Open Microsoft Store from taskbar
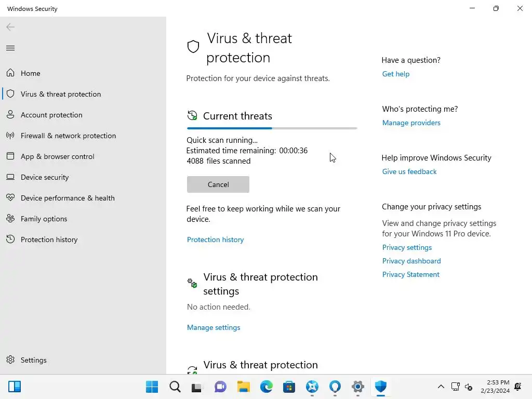The height and width of the screenshot is (399, 532). (289, 387)
